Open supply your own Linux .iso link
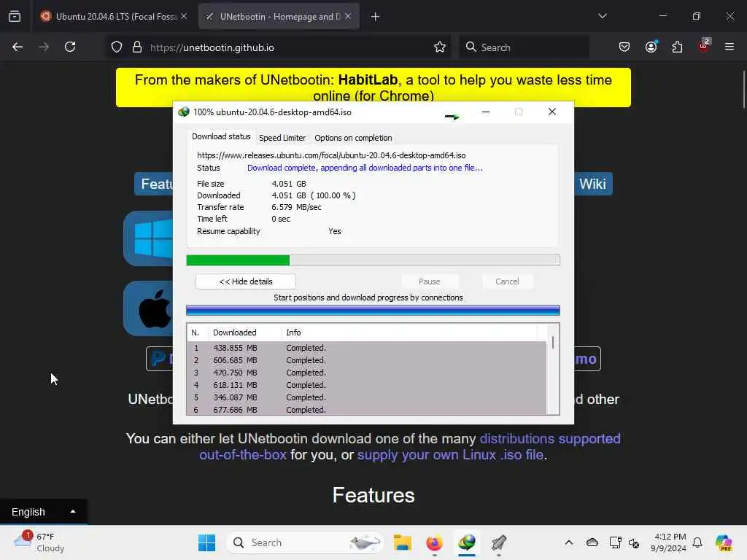 point(450,455)
